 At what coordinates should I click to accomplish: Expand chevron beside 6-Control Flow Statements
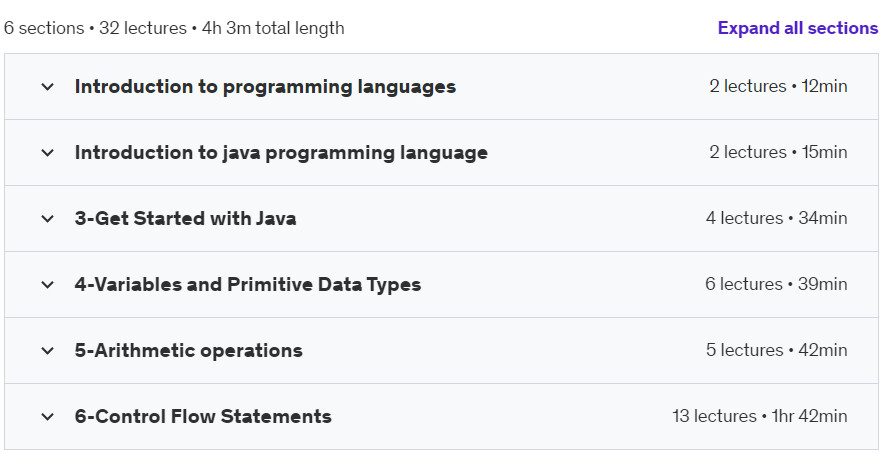click(x=48, y=417)
